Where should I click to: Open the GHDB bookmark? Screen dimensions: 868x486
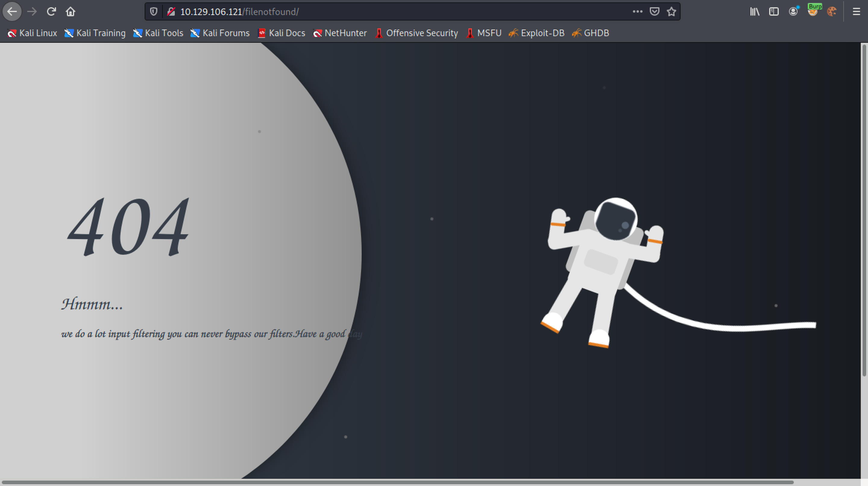(x=591, y=33)
